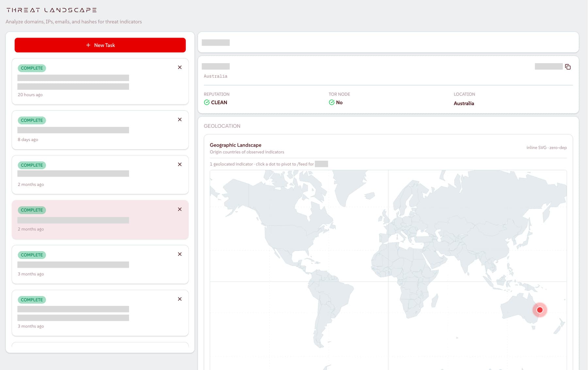Click the 'Geographic Landscape' title
588x370 pixels.
(x=236, y=145)
